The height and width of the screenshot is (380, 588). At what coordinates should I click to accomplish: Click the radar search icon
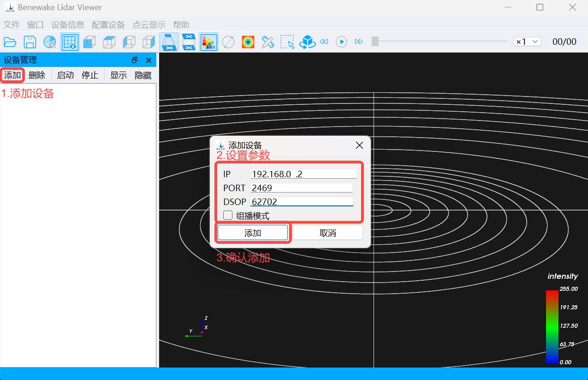[x=50, y=42]
